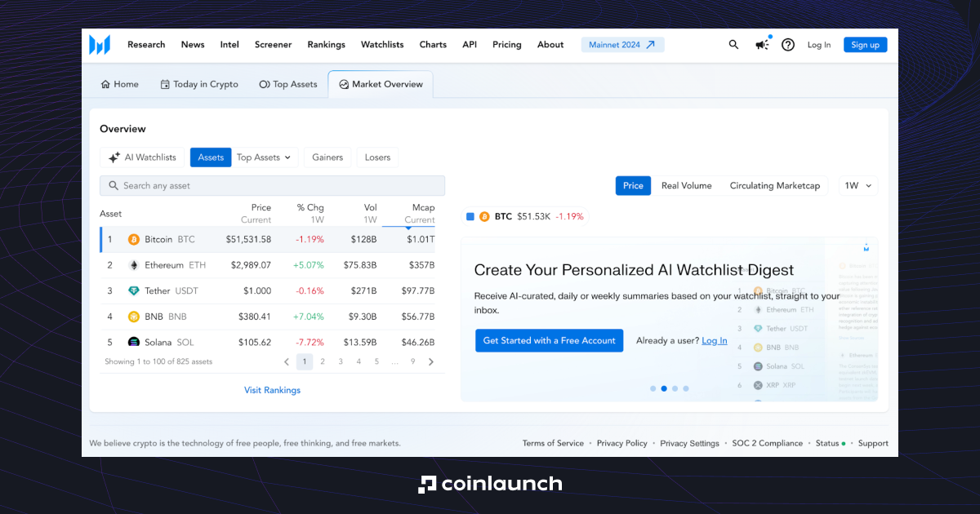Open the help question mark icon
This screenshot has width=980, height=514.
click(x=788, y=45)
